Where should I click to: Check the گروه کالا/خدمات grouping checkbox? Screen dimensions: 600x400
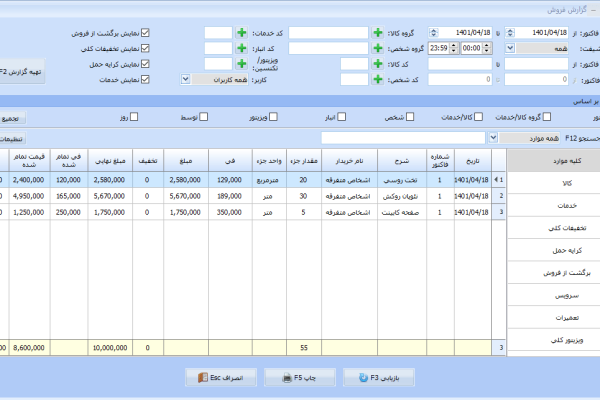[547, 117]
